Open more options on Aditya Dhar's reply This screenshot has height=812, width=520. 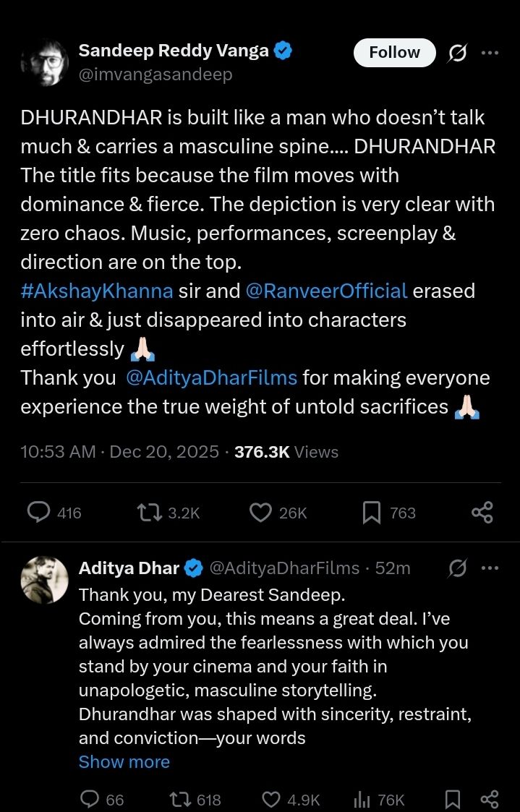point(490,568)
